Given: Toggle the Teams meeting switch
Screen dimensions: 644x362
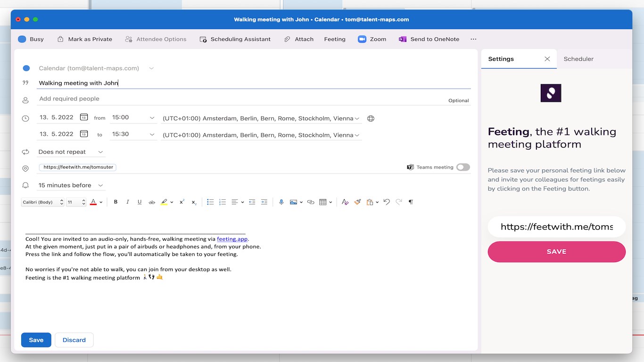Looking at the screenshot, I should click(x=463, y=167).
